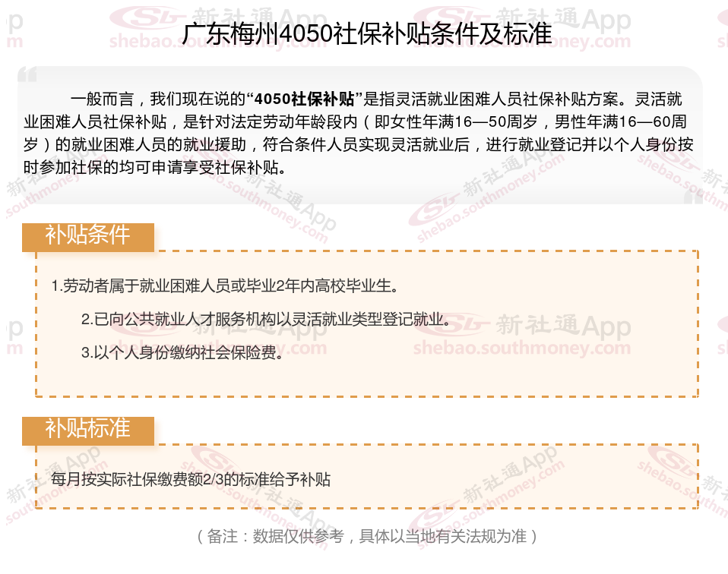Click the 补贴条件 orange header label
The image size is (728, 574).
pyautogui.click(x=87, y=237)
